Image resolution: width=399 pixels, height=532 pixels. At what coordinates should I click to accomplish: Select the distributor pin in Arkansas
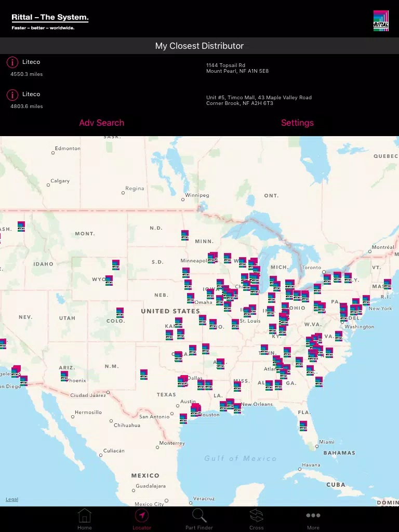coord(220,364)
